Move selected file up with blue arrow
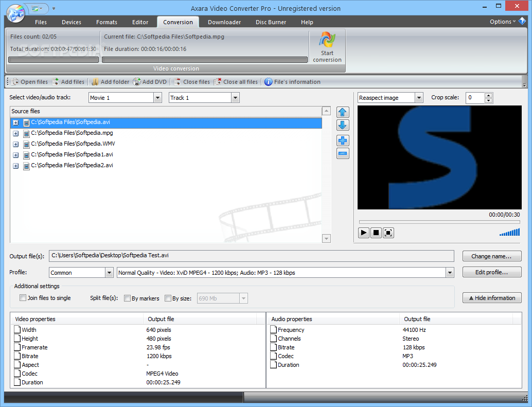 (343, 112)
